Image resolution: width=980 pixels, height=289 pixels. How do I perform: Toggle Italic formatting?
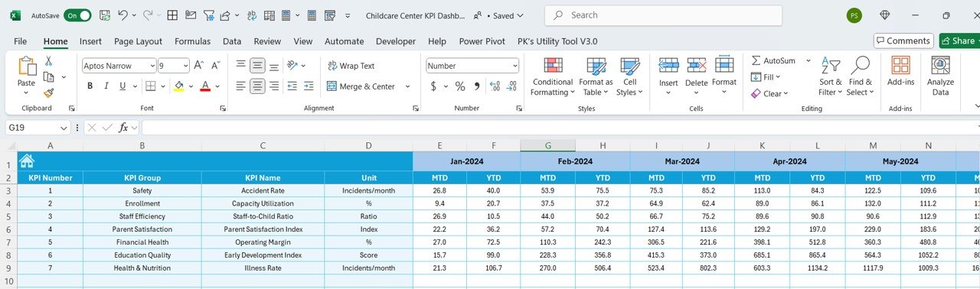(x=107, y=86)
